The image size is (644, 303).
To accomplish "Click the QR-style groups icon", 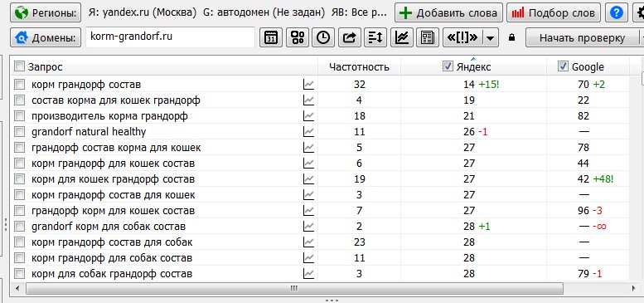I will pos(297,38).
